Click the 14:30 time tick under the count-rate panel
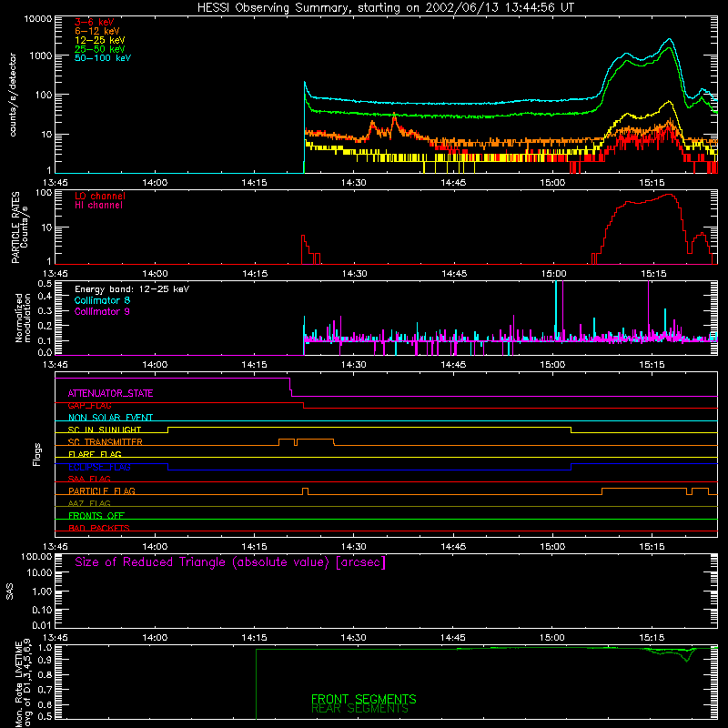728x728 pixels. click(x=354, y=183)
